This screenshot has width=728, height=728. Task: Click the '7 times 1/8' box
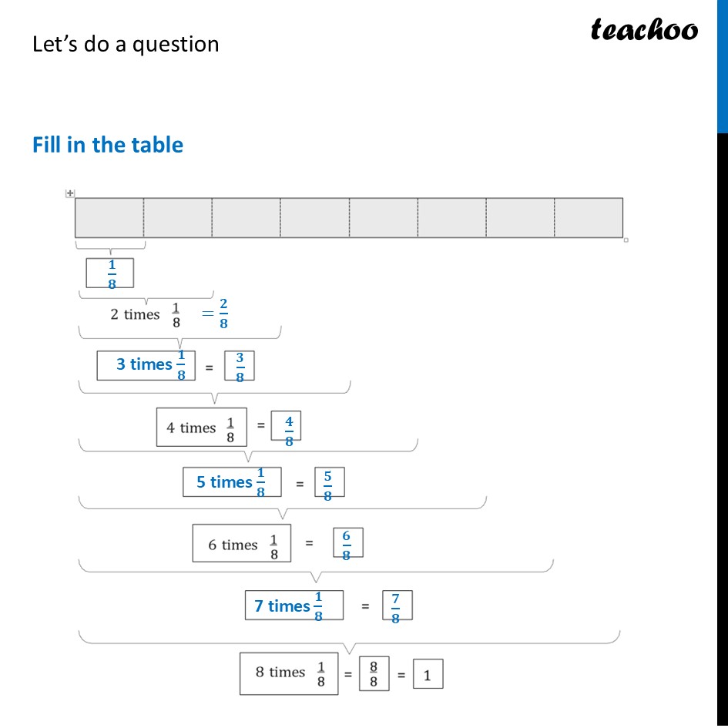pyautogui.click(x=294, y=605)
